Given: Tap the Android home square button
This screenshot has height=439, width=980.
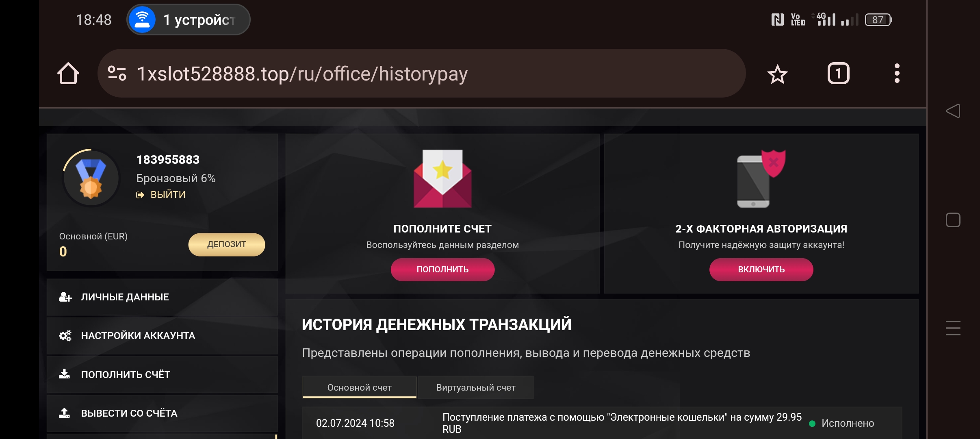Looking at the screenshot, I should pos(953,220).
